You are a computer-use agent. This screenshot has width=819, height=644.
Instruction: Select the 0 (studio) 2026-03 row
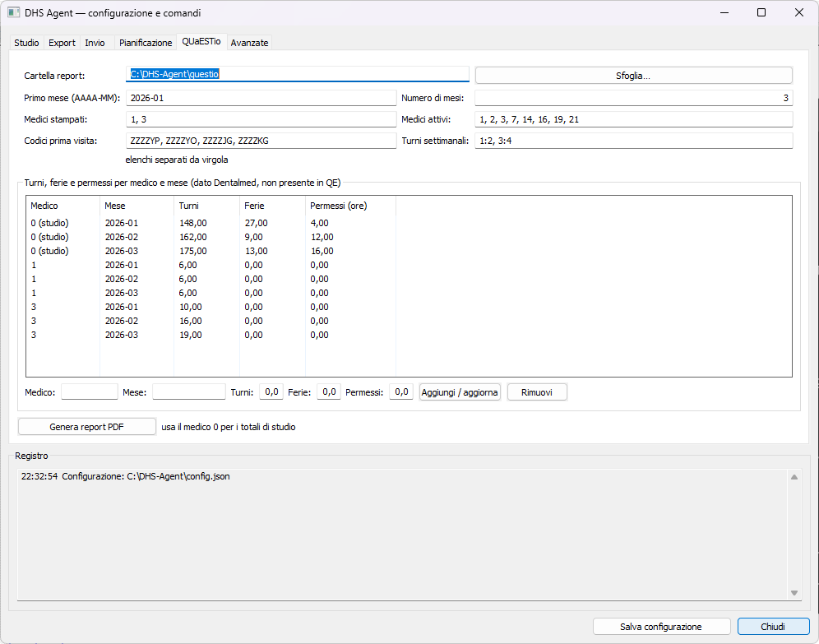pyautogui.click(x=211, y=251)
